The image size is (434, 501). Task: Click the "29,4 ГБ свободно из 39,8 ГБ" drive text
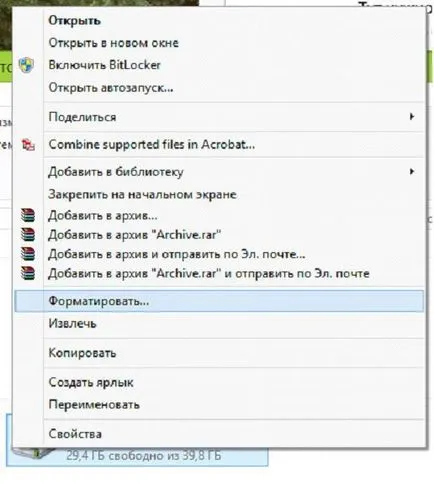[144, 456]
